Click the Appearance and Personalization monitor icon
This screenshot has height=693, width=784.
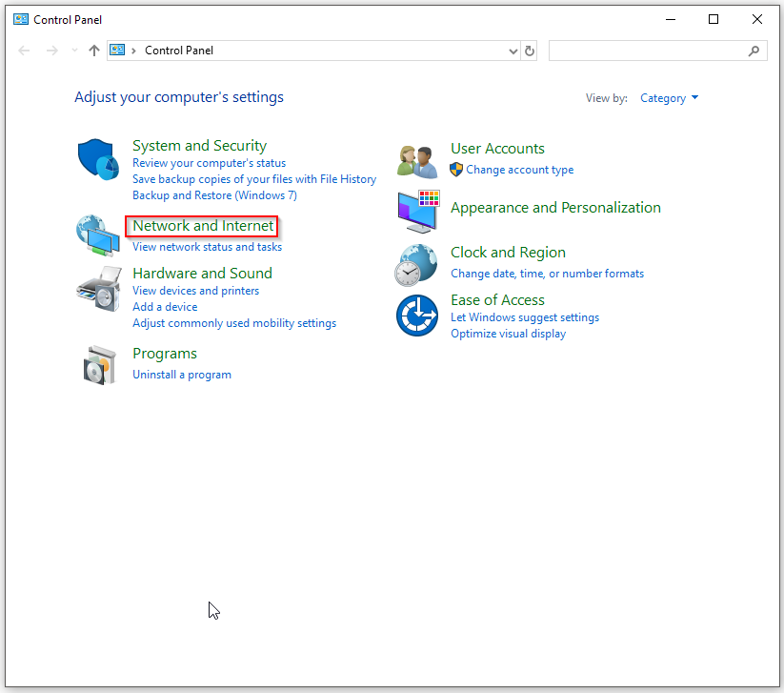click(416, 211)
